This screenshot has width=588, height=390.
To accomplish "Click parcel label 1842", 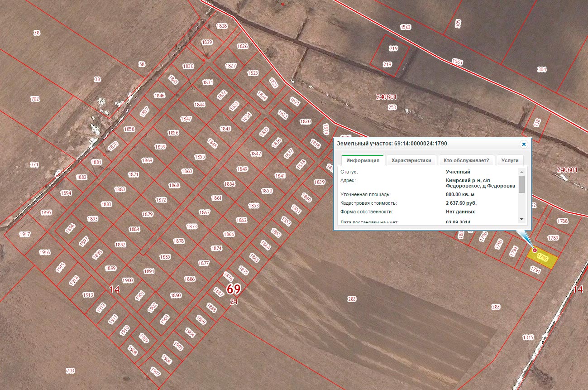I will [256, 154].
